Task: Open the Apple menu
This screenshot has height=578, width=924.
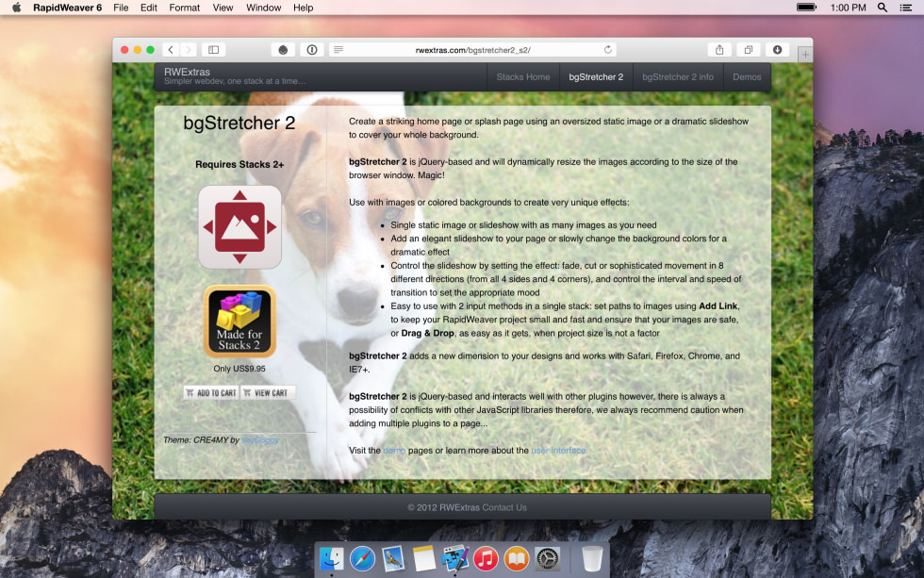Action: click(x=17, y=8)
